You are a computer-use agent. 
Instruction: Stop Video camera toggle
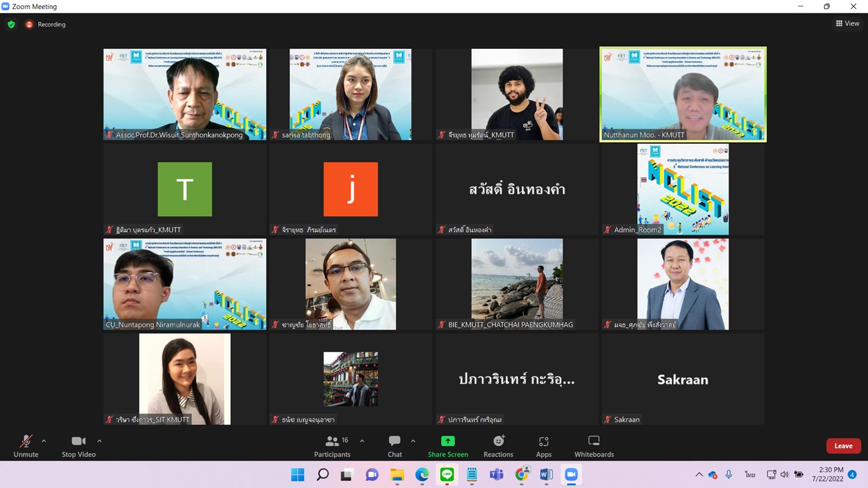point(78,446)
